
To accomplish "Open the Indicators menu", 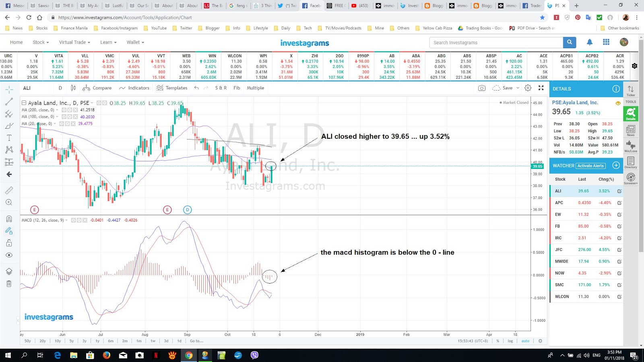I will (134, 88).
